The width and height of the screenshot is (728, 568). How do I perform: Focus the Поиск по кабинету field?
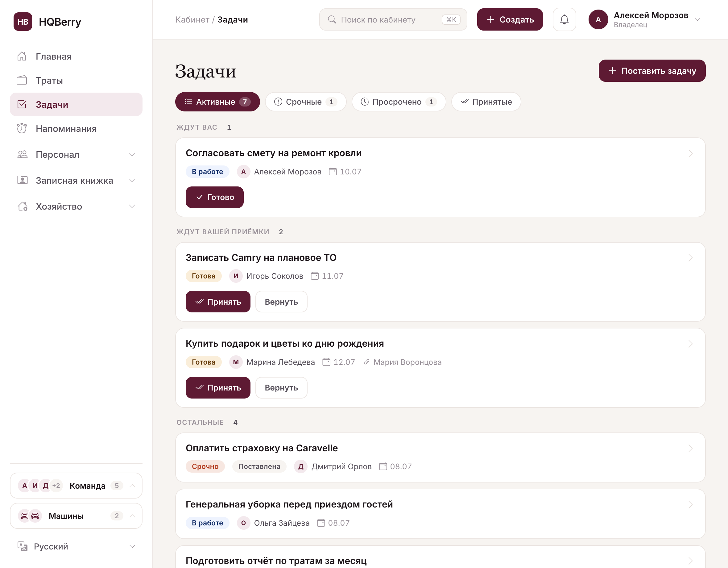[x=393, y=20]
